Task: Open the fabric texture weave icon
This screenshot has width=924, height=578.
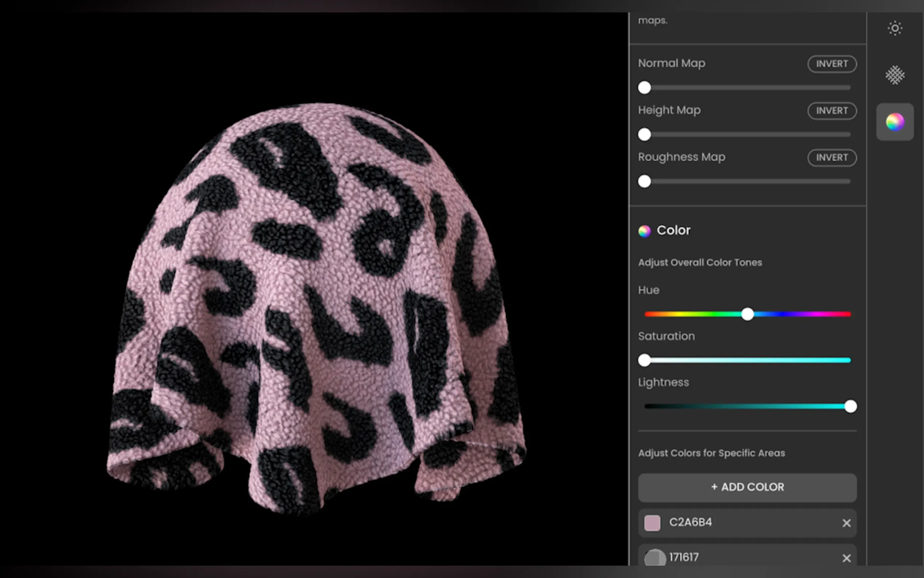Action: pyautogui.click(x=895, y=75)
